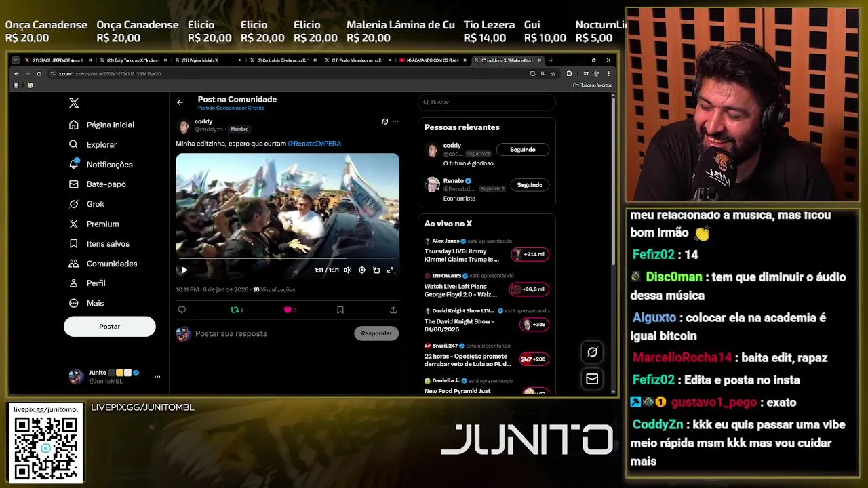The width and height of the screenshot is (868, 488).
Task: Click the x.com address bar
Action: (288, 73)
